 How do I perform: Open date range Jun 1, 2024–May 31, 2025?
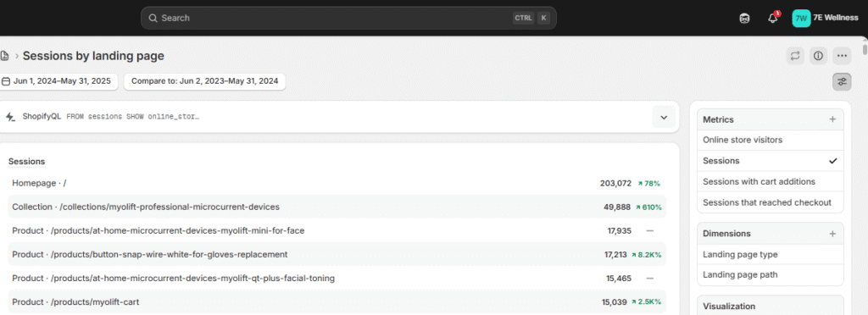58,81
